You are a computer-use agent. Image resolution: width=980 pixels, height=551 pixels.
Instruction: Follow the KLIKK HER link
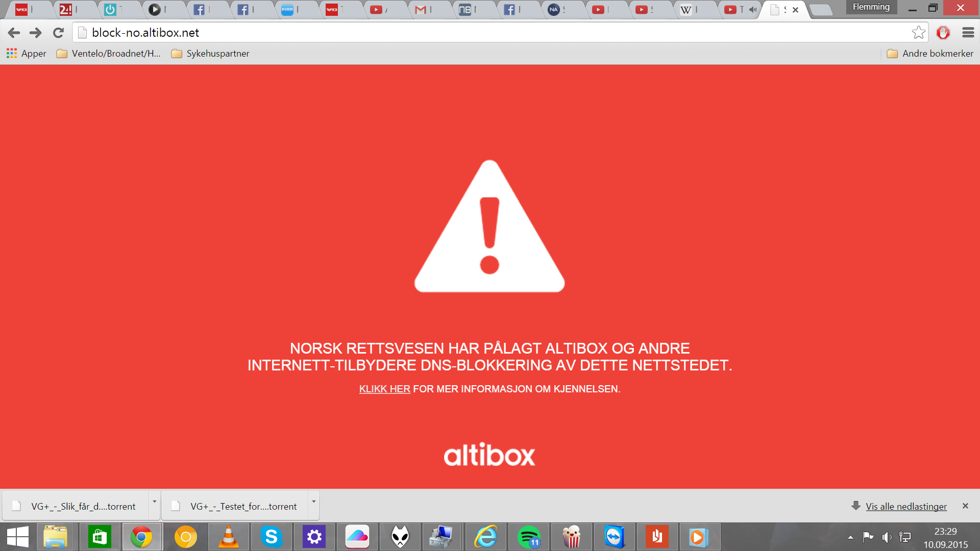384,389
